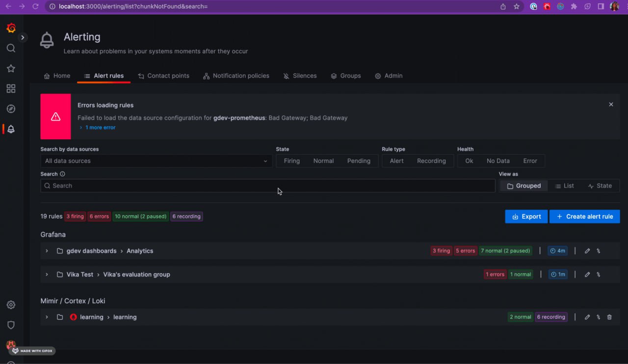This screenshot has height=364, width=628.
Task: Expand Vika's evaluation group row
Action: pos(47,274)
